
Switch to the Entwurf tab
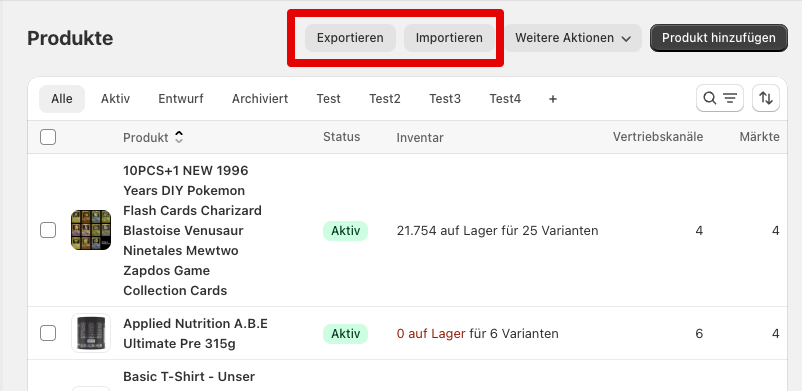click(x=181, y=99)
